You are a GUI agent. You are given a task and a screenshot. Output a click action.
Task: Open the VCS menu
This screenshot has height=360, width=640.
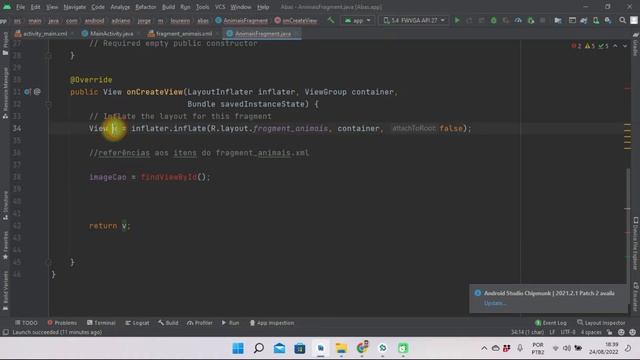(220, 7)
